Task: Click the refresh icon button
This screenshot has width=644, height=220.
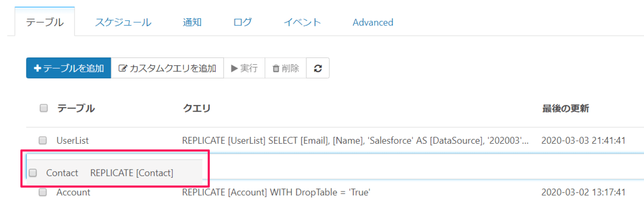Action: 318,68
